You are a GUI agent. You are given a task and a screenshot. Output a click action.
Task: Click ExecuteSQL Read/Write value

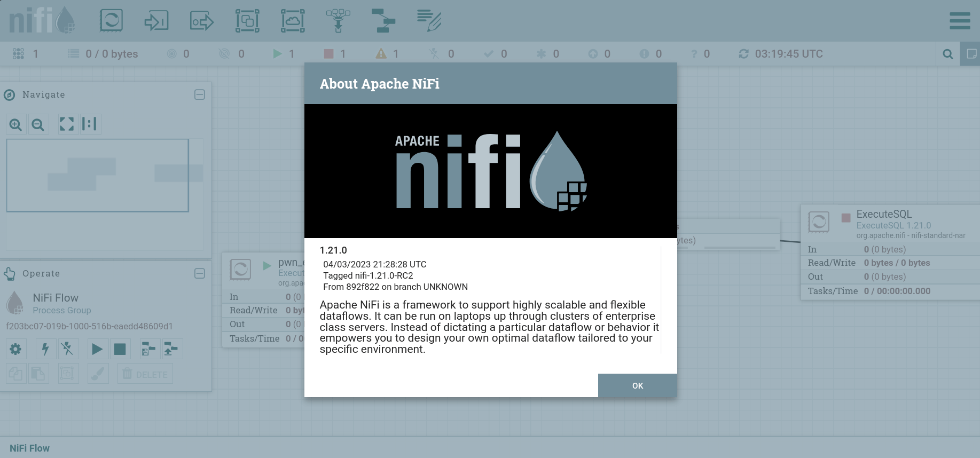pyautogui.click(x=897, y=263)
